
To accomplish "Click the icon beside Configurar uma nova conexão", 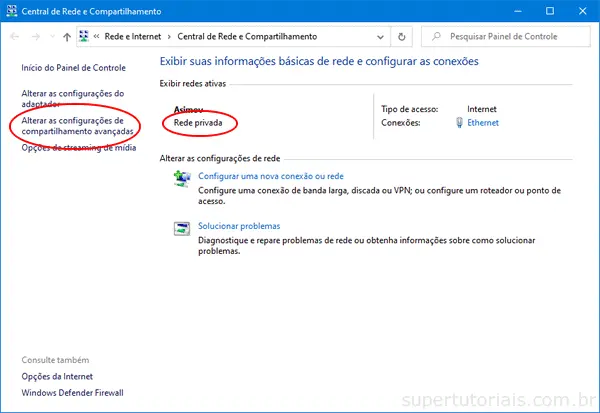I will tap(182, 177).
